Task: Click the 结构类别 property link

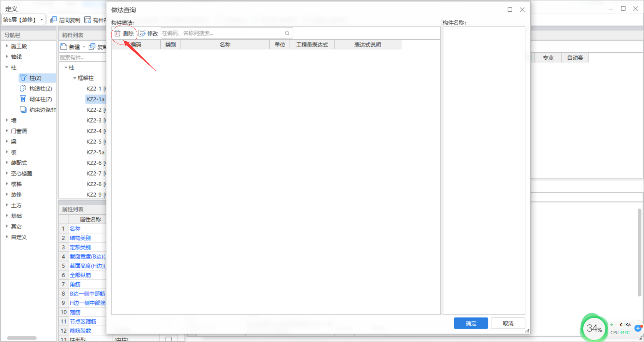Action: pos(80,238)
